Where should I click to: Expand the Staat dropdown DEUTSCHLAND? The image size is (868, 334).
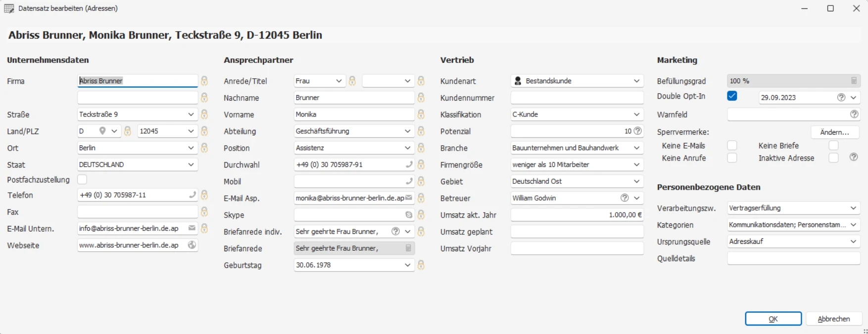(191, 165)
